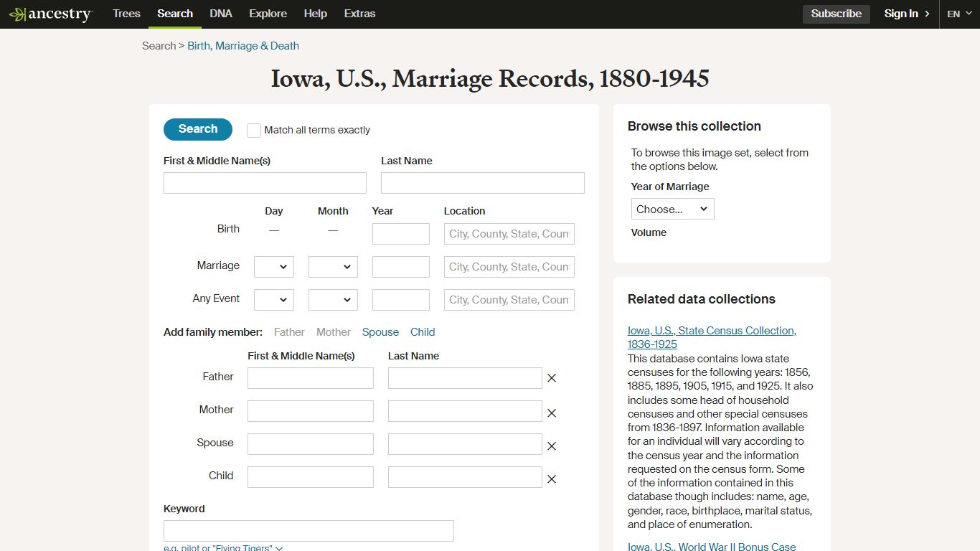Screen dimensions: 980x551
Task: Open the Explore menu
Action: pyautogui.click(x=268, y=14)
